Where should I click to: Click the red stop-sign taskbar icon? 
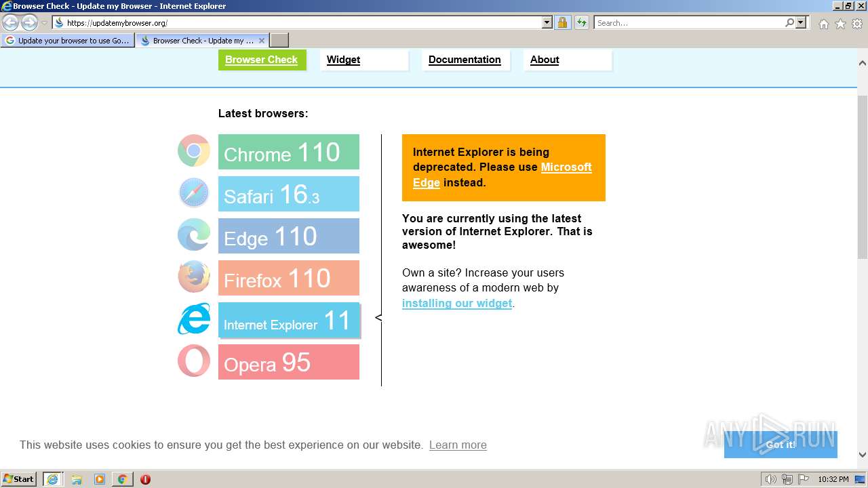click(145, 479)
